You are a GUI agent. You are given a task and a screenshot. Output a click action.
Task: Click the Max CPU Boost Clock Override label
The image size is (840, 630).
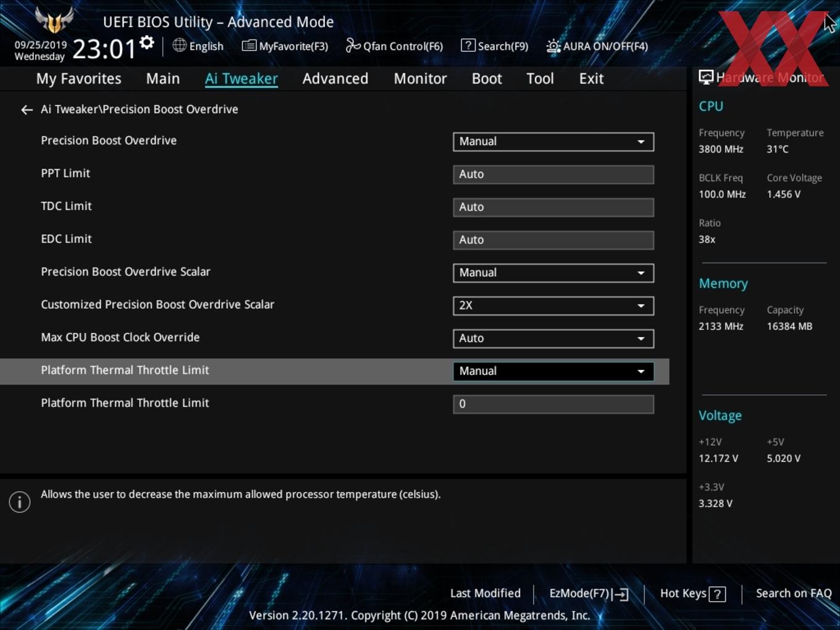coord(120,338)
